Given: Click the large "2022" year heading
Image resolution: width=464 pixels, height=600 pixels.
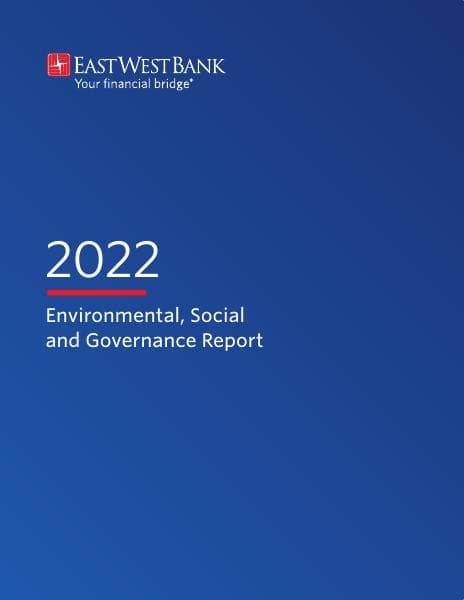Looking at the screenshot, I should tap(103, 259).
